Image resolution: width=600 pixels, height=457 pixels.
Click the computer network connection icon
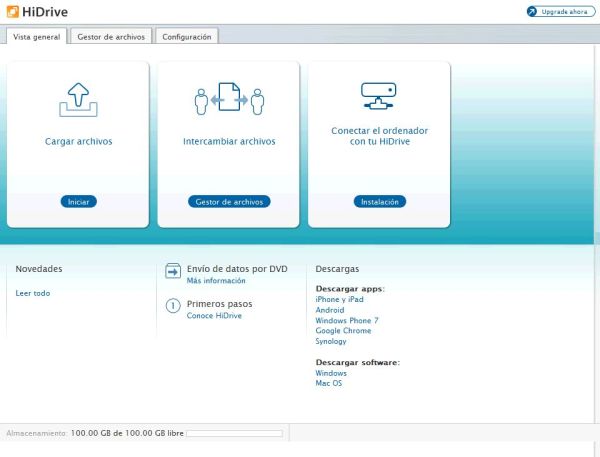click(378, 96)
